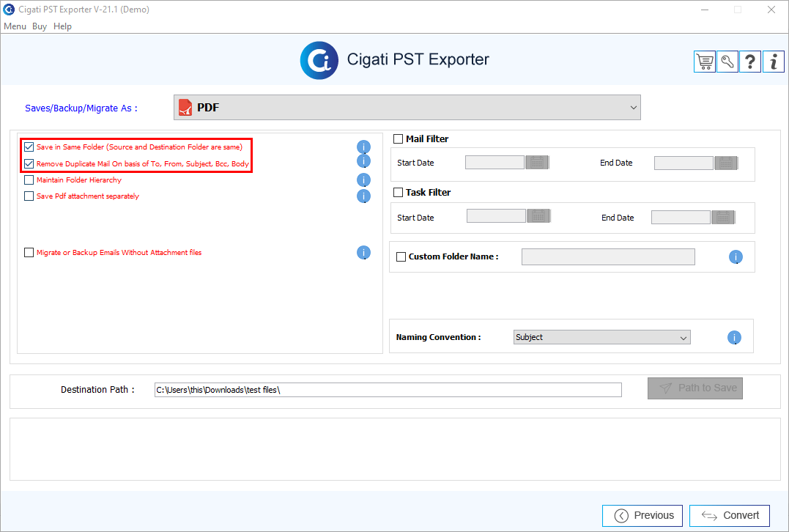Screen dimensions: 789x532
Task: Open the Help menu
Action: 62,26
